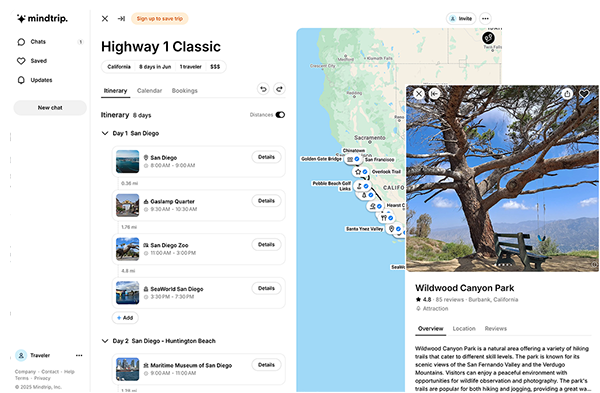Switch to the Calendar tab
This screenshot has height=393, width=600.
point(149,91)
